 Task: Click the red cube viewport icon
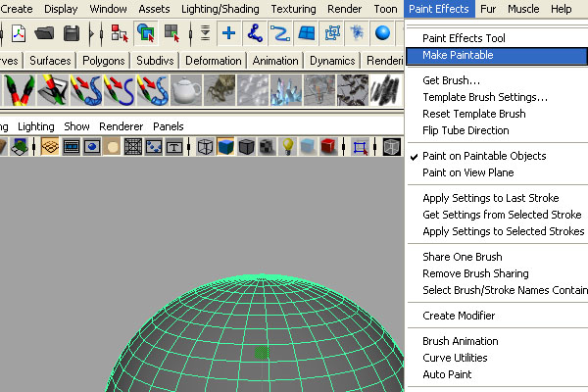pyautogui.click(x=328, y=147)
